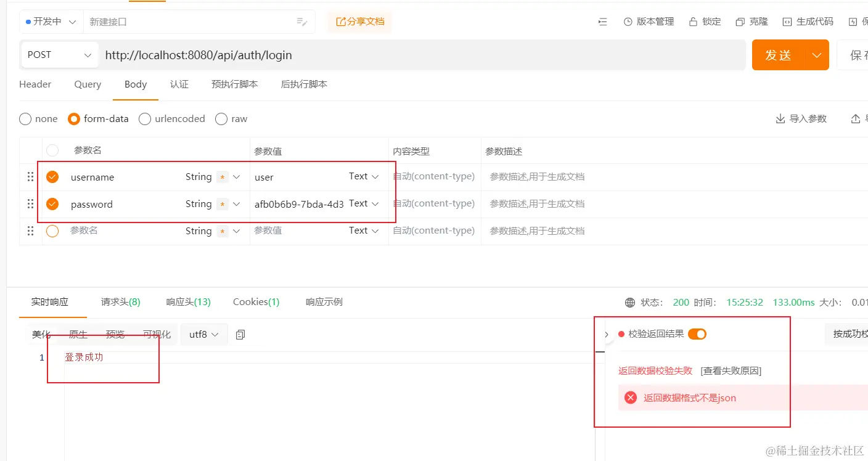The height and width of the screenshot is (461, 868).
Task: Click the 生成代码 generate code button
Action: pos(808,22)
